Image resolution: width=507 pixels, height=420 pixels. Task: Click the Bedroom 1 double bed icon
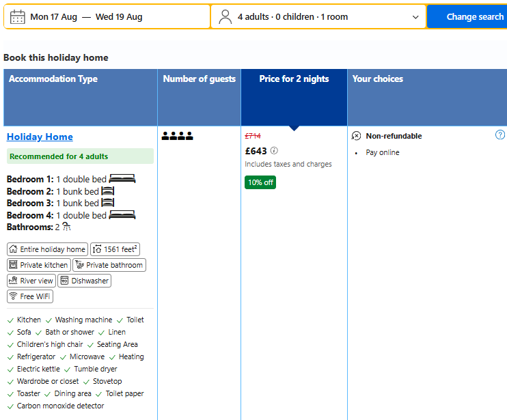click(x=122, y=179)
